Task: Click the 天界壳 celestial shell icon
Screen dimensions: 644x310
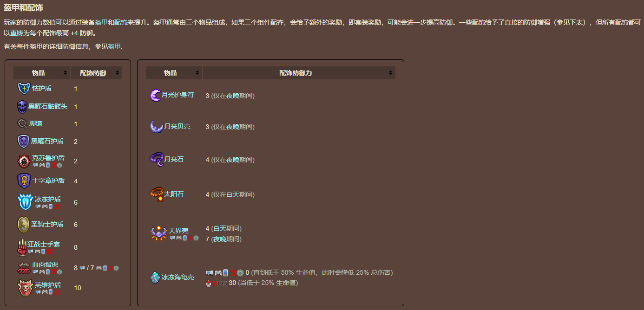Action: 158,233
